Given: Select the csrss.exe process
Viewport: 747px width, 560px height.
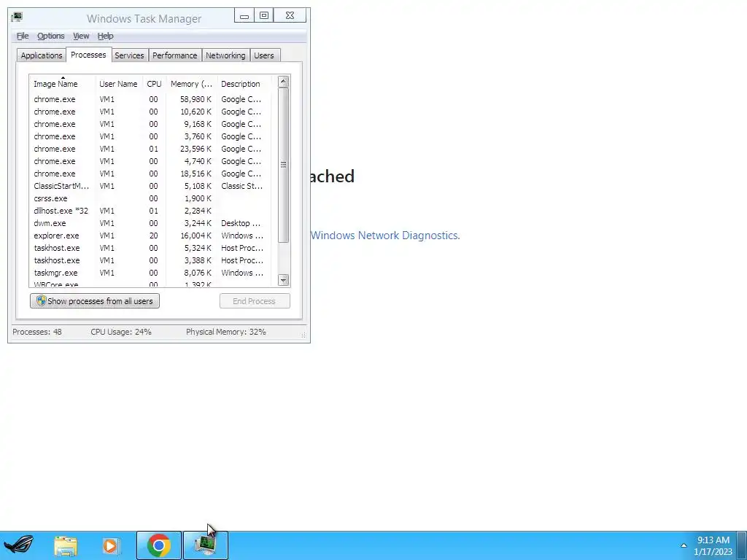Looking at the screenshot, I should pyautogui.click(x=150, y=198).
